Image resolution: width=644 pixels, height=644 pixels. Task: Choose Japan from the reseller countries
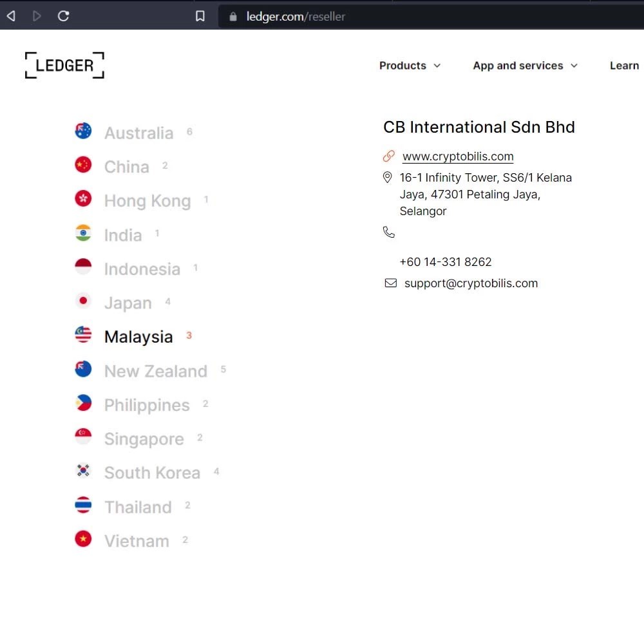pyautogui.click(x=128, y=303)
